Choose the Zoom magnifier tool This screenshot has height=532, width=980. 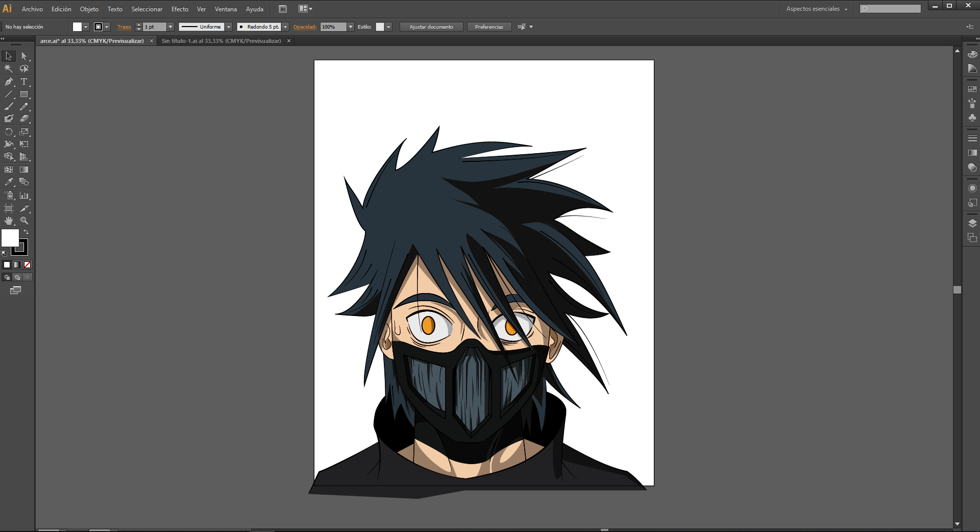tap(24, 221)
